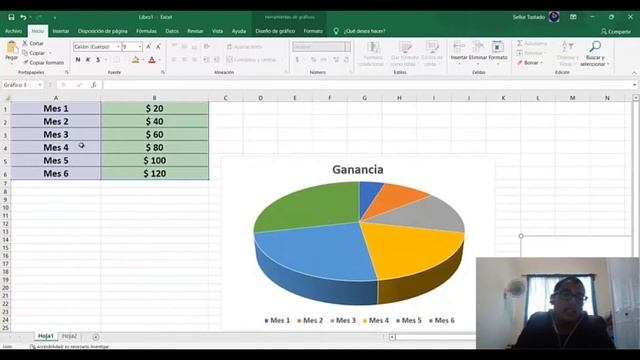The image size is (640, 360).
Task: Toggle italic K formatting
Action: click(x=88, y=60)
